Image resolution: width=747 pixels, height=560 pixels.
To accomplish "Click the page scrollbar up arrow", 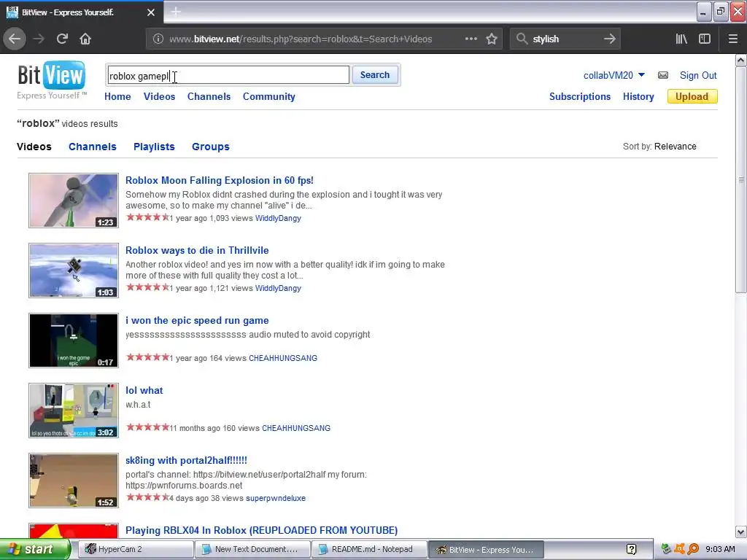I will point(741,60).
